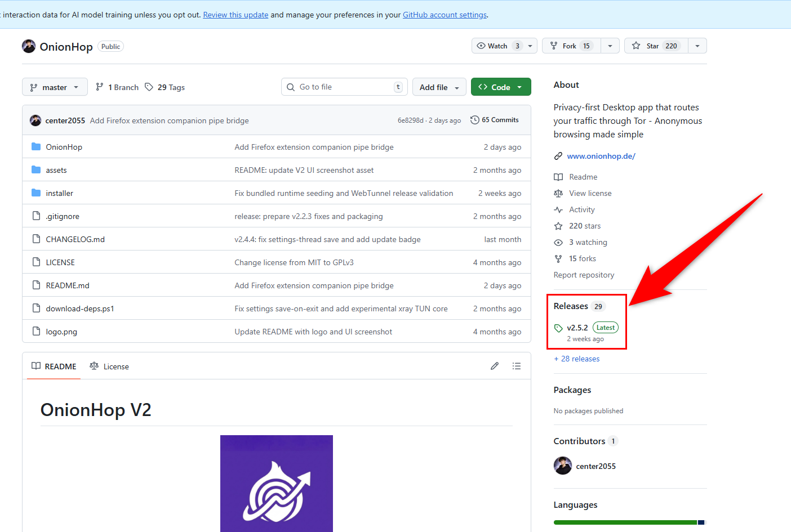
Task: Open README.md file
Action: click(x=68, y=285)
